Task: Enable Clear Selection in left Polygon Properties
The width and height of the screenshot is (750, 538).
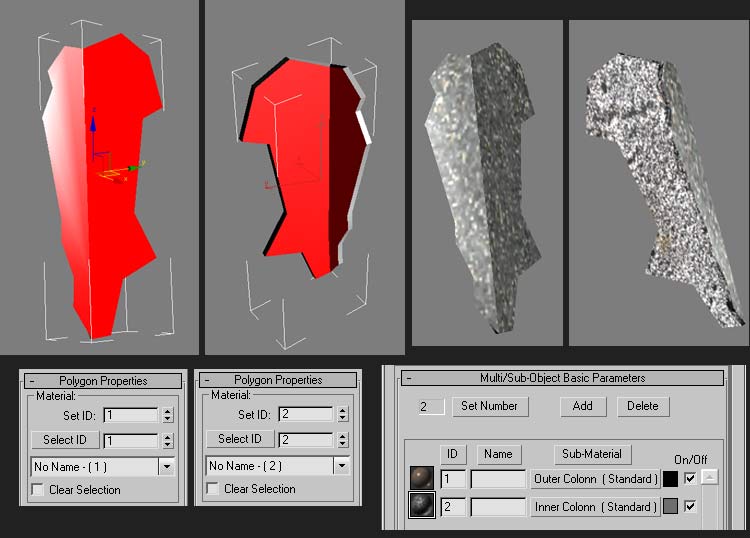Action: tap(38, 490)
